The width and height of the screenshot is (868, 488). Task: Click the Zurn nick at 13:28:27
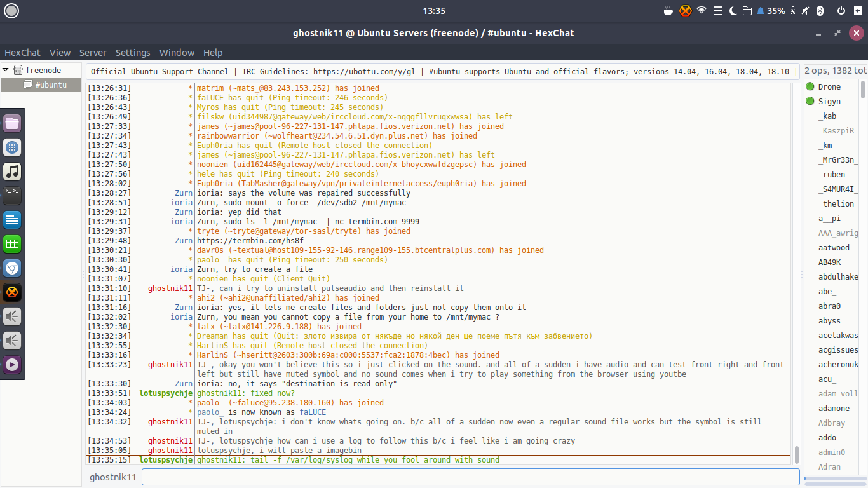[x=184, y=193]
